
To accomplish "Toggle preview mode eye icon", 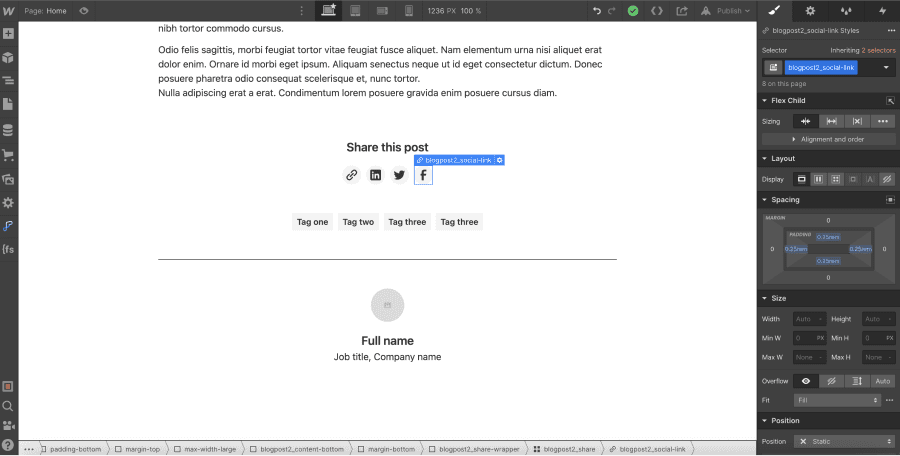I will coord(84,10).
